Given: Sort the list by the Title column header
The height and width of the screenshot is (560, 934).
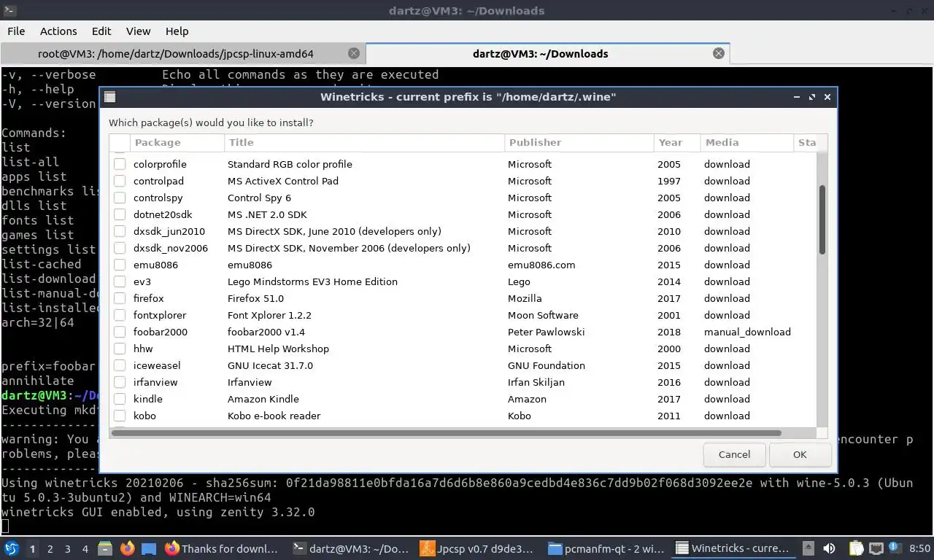Looking at the screenshot, I should pyautogui.click(x=364, y=142).
